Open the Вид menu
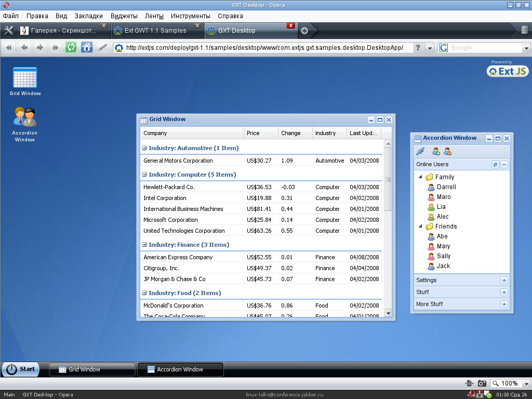 [61, 16]
